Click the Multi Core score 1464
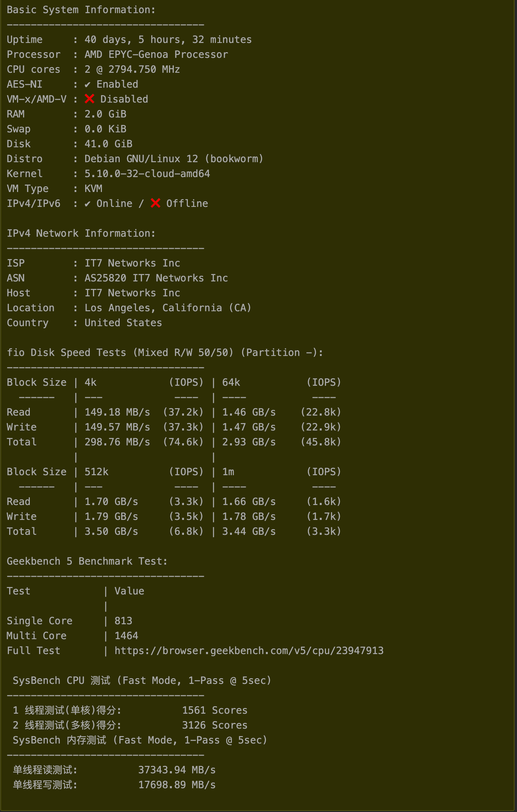The image size is (517, 812). point(126,636)
